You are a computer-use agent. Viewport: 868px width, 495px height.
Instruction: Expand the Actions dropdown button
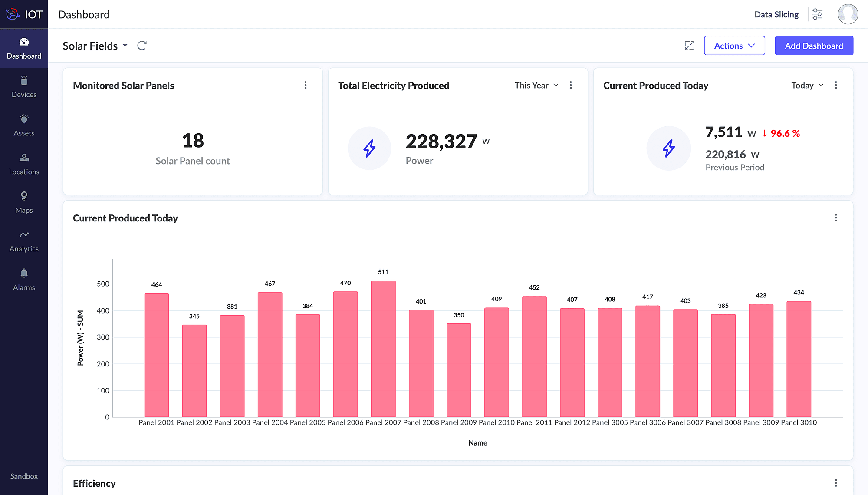pos(734,46)
